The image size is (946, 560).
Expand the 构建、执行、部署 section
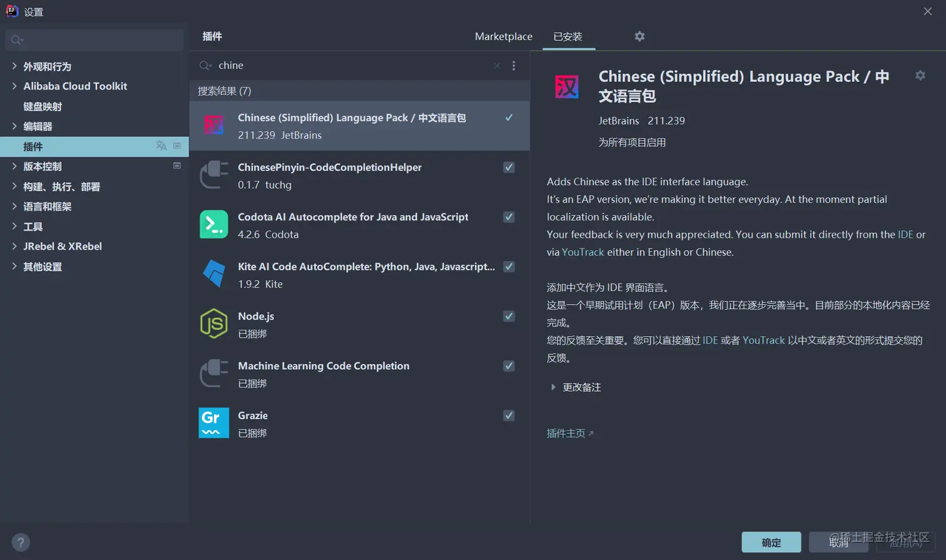[x=14, y=186]
